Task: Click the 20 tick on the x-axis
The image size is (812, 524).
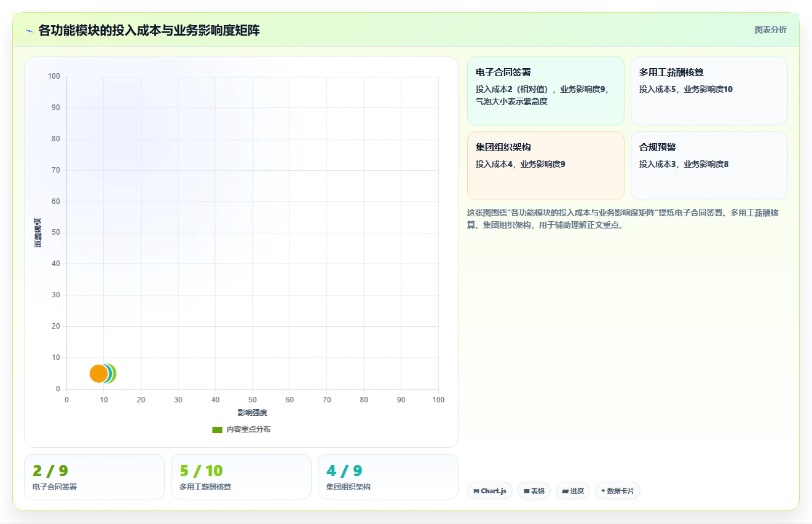Action: click(x=141, y=400)
